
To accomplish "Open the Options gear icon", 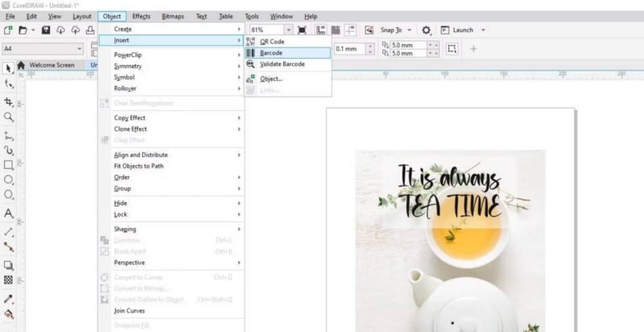I will 427,30.
